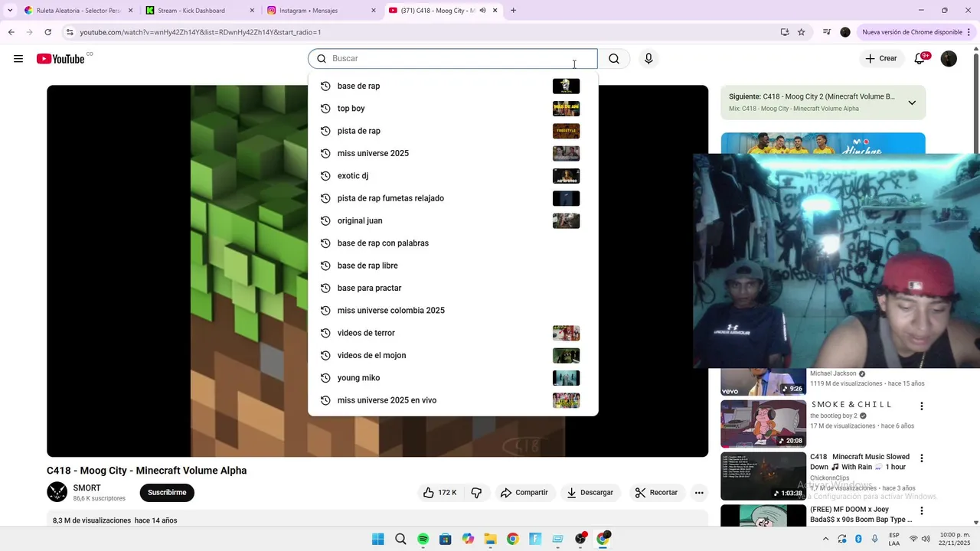The image size is (980, 551).
Task: Open options for C418 Slowed Down video
Action: (x=922, y=458)
